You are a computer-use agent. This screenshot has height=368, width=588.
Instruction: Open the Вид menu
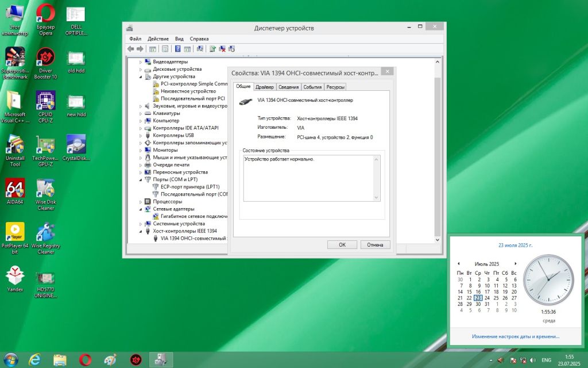pyautogui.click(x=179, y=39)
